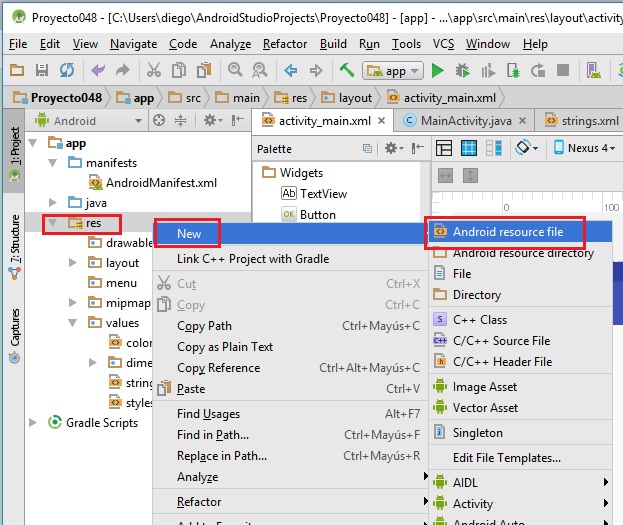Click the Debug app bug icon

(462, 71)
